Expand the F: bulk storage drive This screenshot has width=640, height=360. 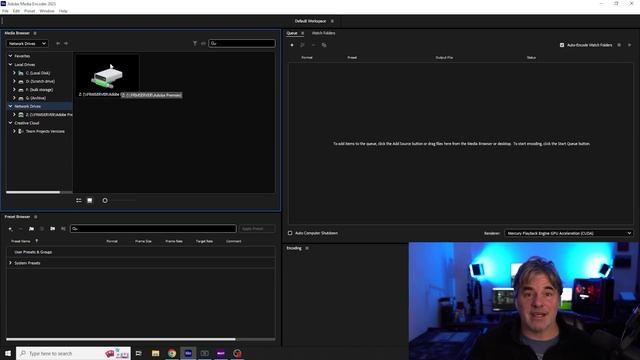pyautogui.click(x=14, y=89)
